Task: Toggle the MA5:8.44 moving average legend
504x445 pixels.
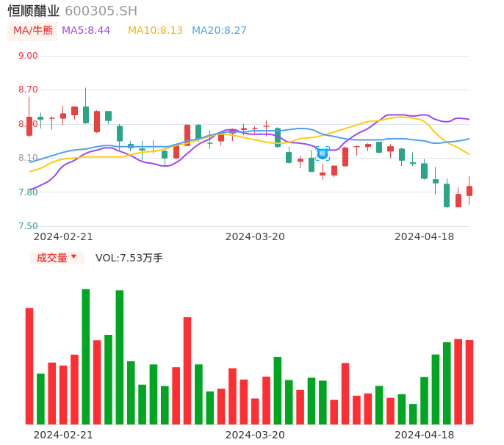Action: point(86,31)
